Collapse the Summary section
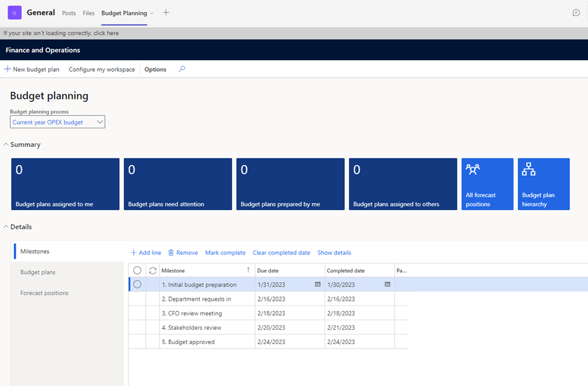The image size is (588, 386). 6,145
